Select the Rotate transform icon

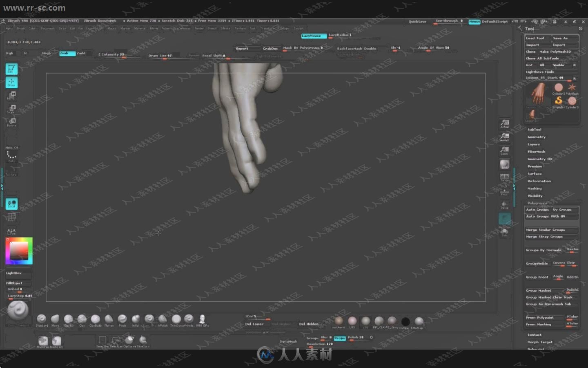11,122
